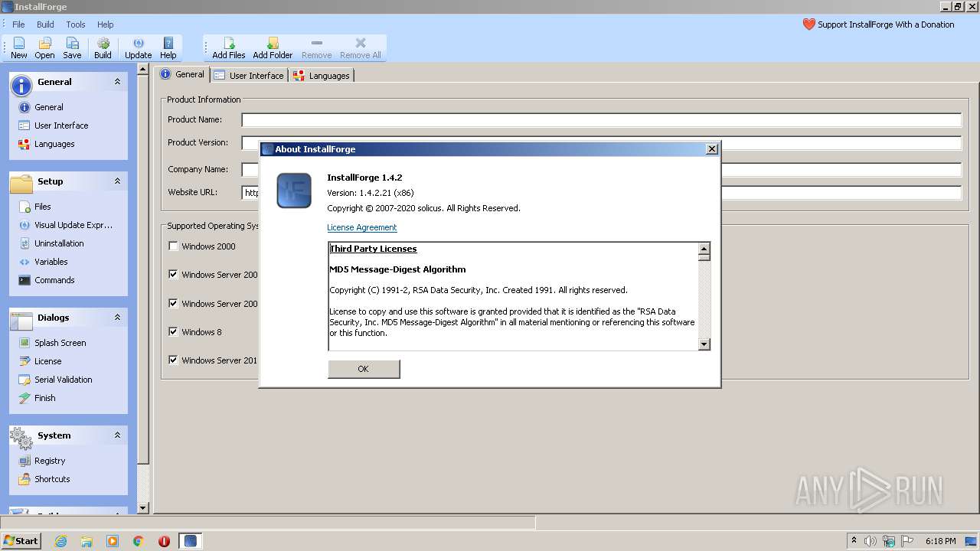Open Chrome from the taskbar
This screenshot has height=551, width=980.
pyautogui.click(x=139, y=541)
